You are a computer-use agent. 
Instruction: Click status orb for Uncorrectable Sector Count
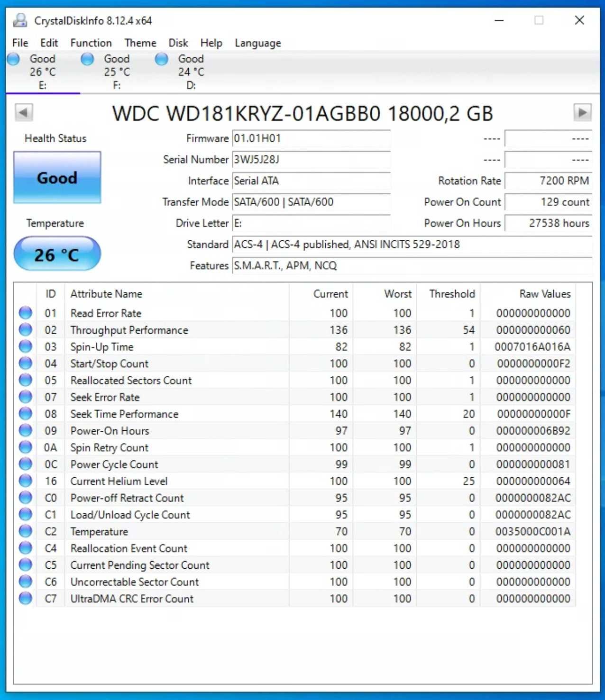coord(25,582)
